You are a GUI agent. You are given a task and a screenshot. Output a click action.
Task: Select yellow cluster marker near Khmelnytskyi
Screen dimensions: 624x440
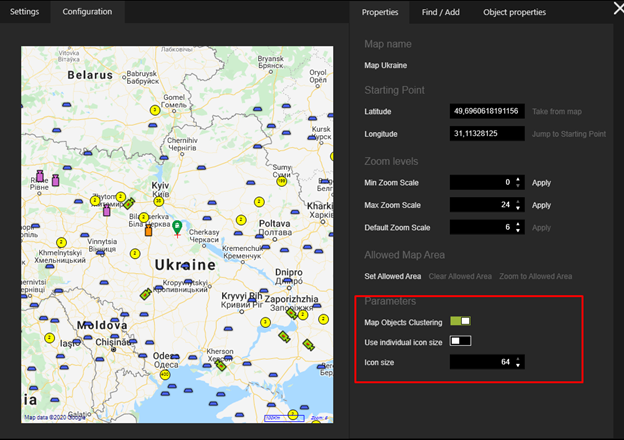[61, 242]
